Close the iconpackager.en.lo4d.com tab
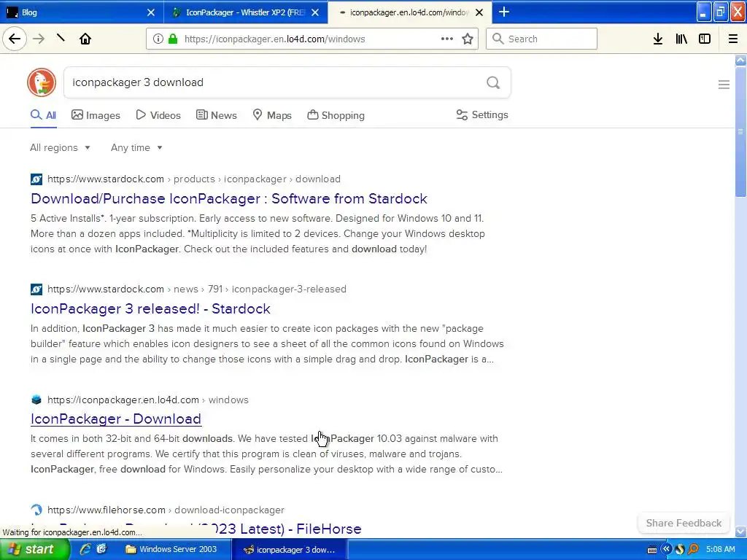This screenshot has height=560, width=747. (x=480, y=12)
